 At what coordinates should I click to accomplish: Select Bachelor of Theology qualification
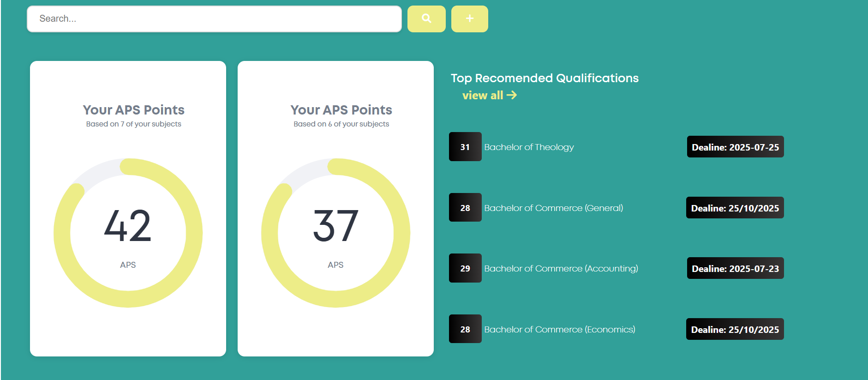[529, 147]
